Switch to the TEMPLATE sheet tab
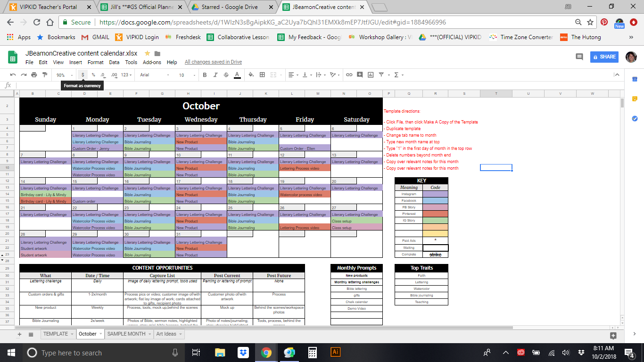 (x=58, y=334)
